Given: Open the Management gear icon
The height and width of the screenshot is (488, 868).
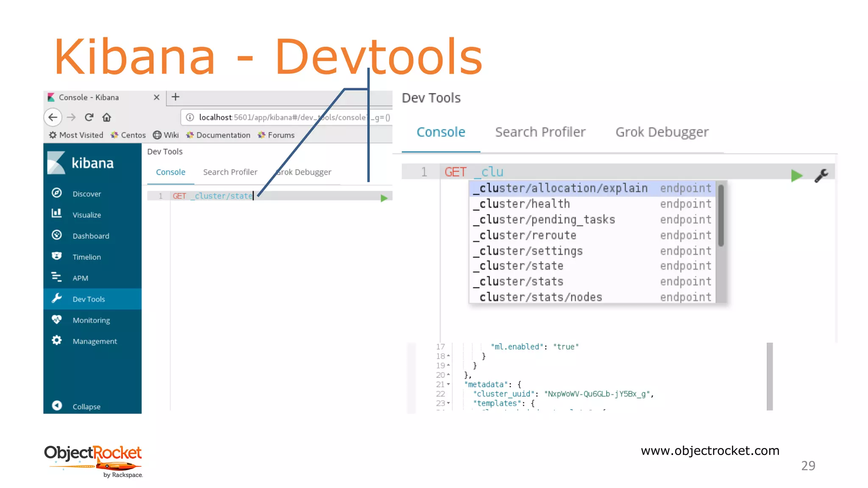Looking at the screenshot, I should [57, 340].
